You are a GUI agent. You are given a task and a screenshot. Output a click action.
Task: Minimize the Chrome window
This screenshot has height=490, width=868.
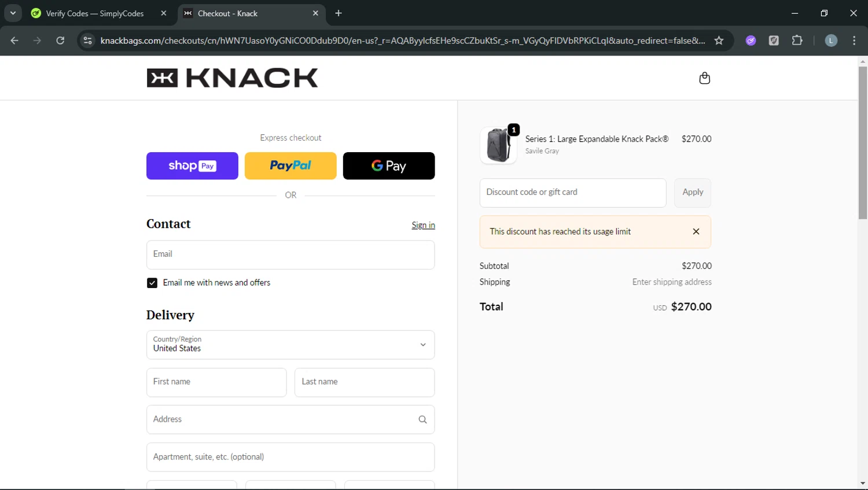click(x=795, y=13)
